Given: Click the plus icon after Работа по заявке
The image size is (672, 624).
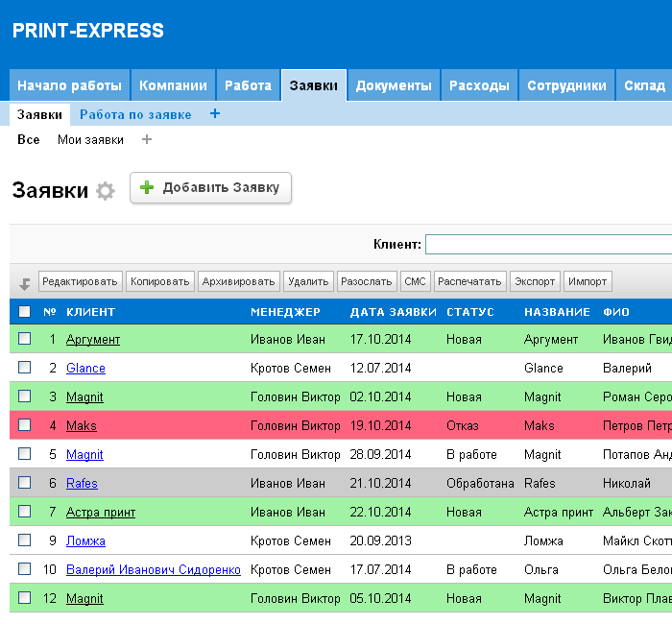Looking at the screenshot, I should click(x=214, y=114).
